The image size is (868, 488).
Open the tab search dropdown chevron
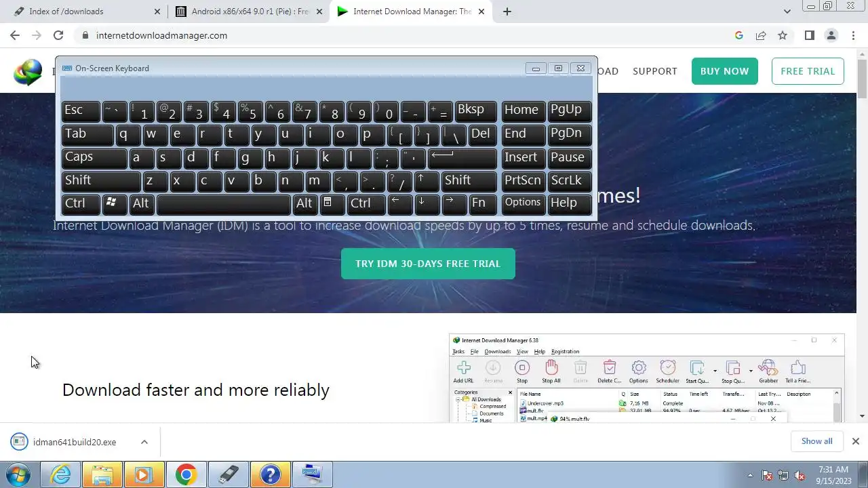click(787, 12)
